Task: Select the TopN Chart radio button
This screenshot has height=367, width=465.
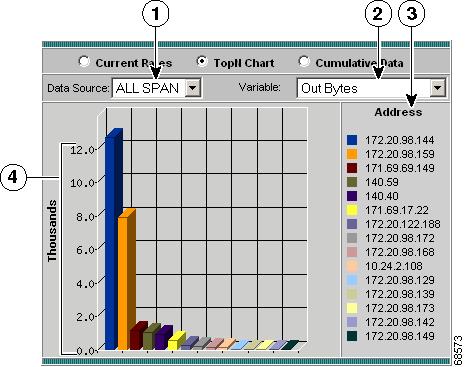Action: [x=202, y=61]
